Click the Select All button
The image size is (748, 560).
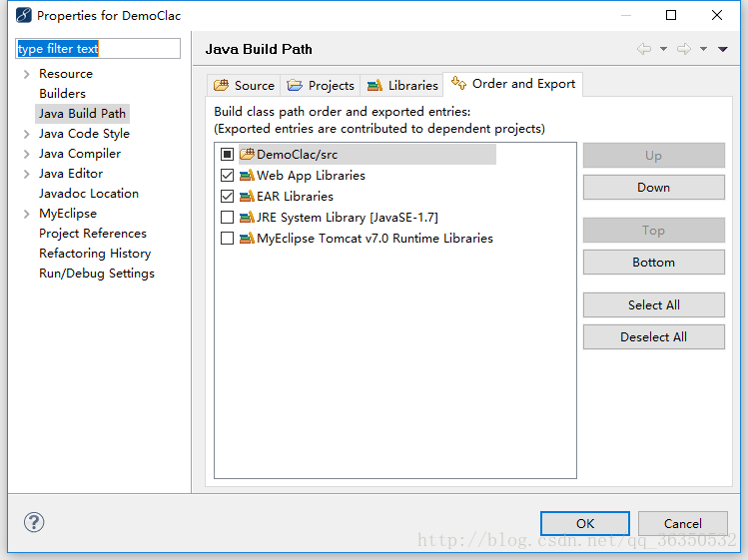pyautogui.click(x=653, y=304)
